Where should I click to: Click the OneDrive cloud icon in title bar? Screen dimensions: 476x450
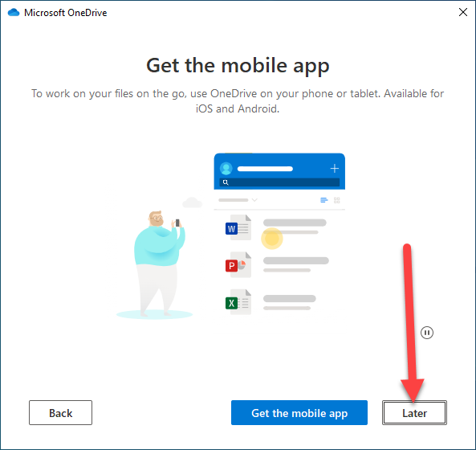point(14,13)
